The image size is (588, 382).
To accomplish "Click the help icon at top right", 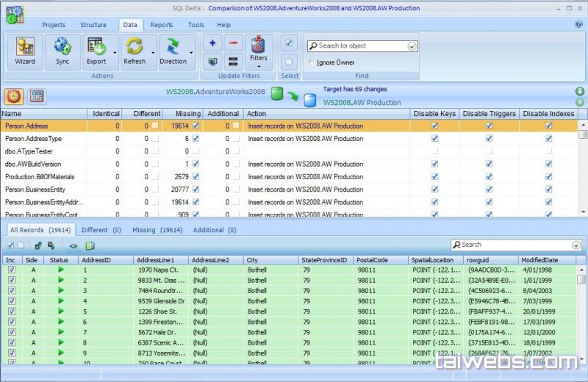I will pos(578,24).
